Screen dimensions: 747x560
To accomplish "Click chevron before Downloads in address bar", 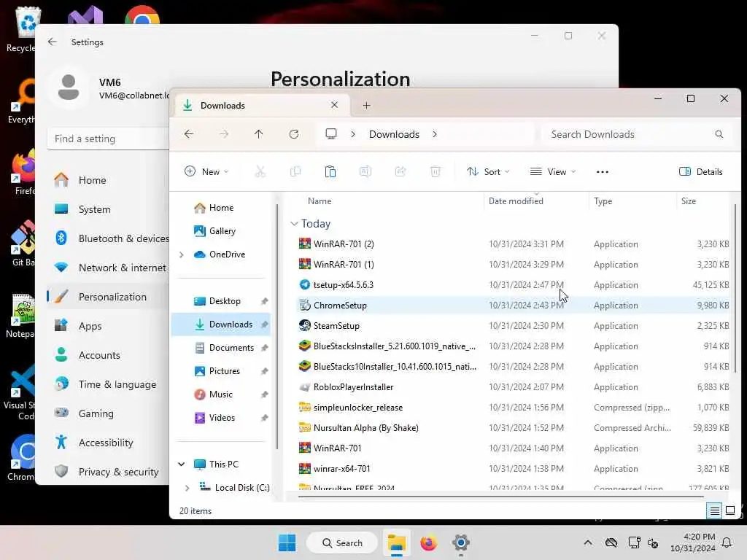I will point(353,134).
